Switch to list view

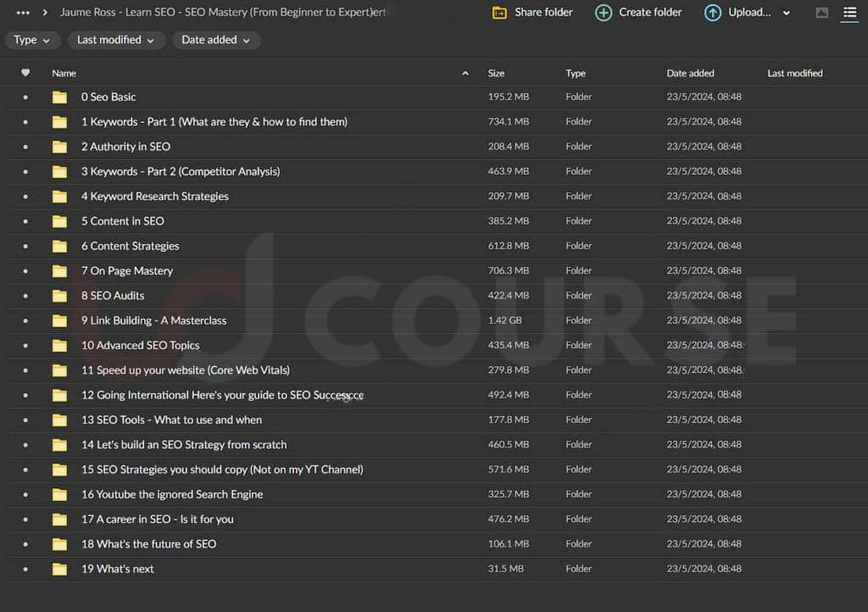[849, 13]
